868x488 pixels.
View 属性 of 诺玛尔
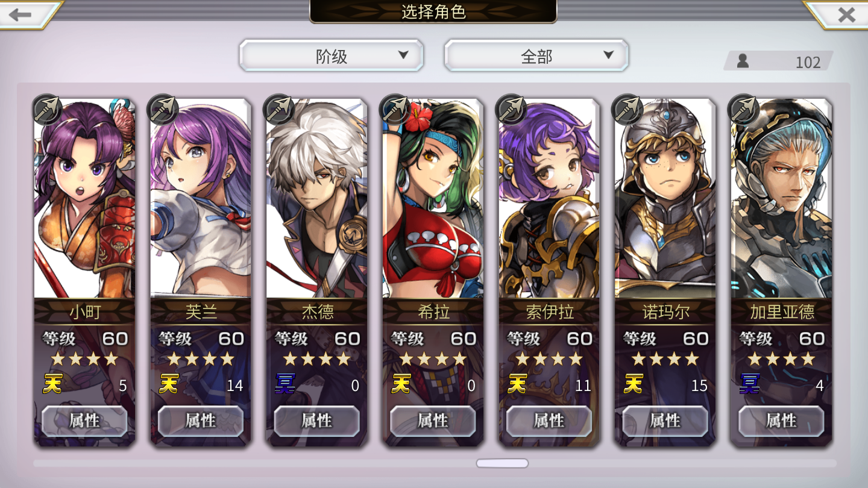[665, 421]
